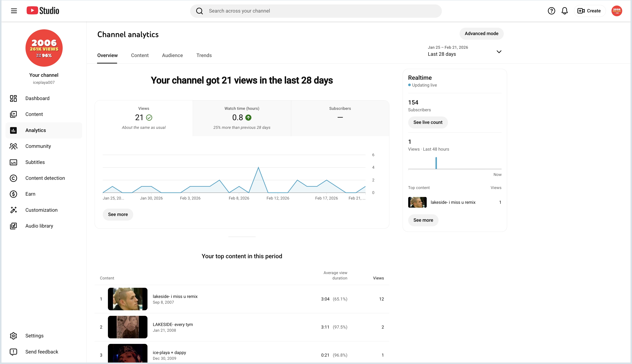This screenshot has height=364, width=632.
Task: Click the Audio library icon
Action: (x=13, y=226)
